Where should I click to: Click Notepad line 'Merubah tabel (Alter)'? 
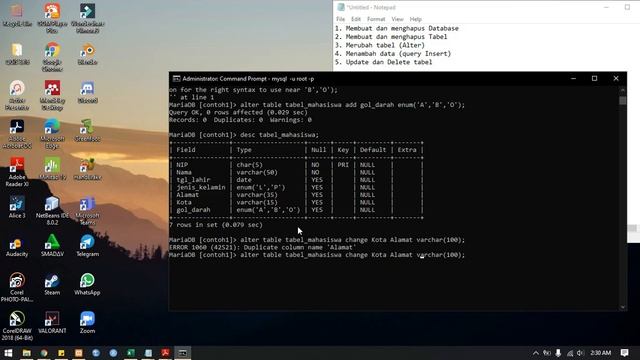(385, 45)
